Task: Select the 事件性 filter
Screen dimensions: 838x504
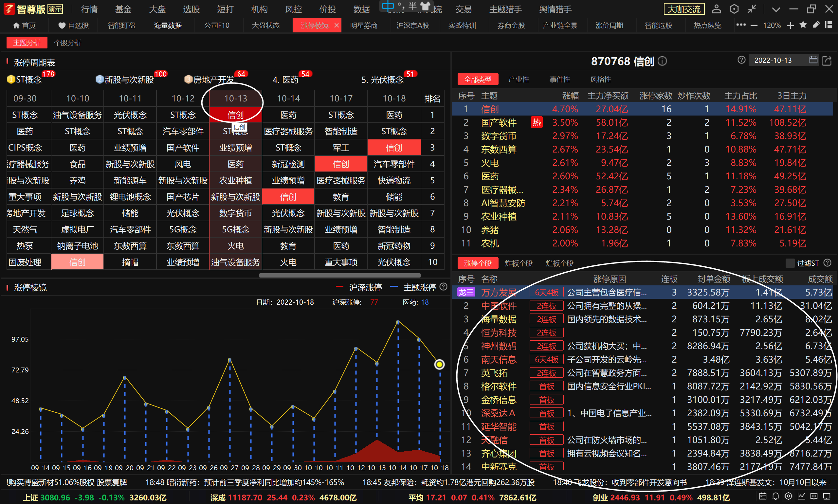Action: tap(560, 80)
